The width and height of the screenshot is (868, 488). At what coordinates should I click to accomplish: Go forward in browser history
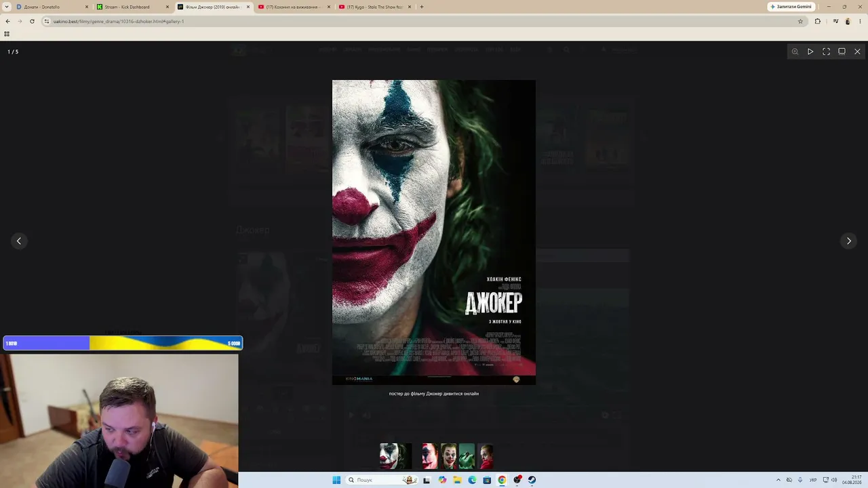[20, 21]
